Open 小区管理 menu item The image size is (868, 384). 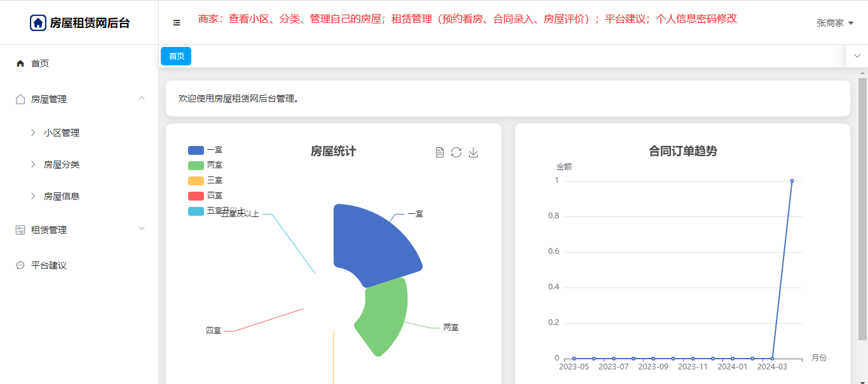[62, 133]
